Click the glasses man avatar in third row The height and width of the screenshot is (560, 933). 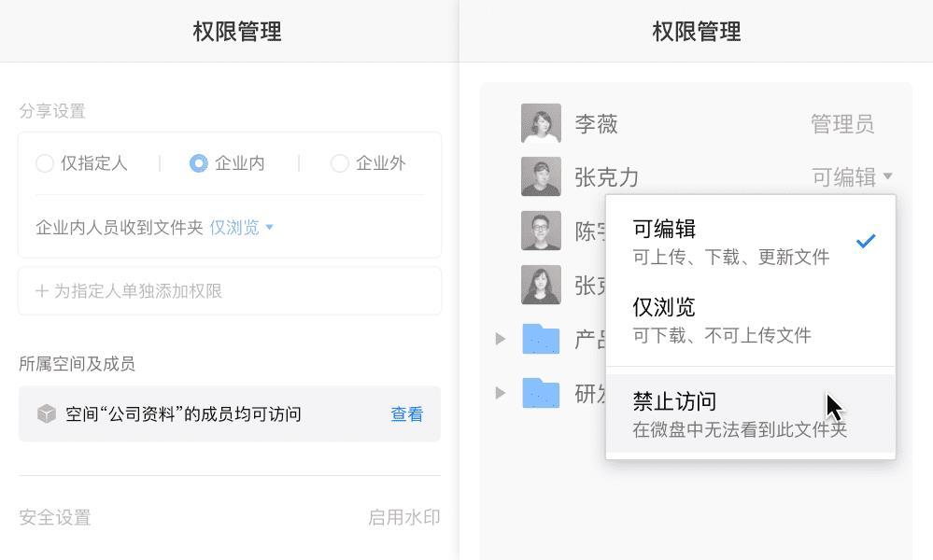(541, 231)
